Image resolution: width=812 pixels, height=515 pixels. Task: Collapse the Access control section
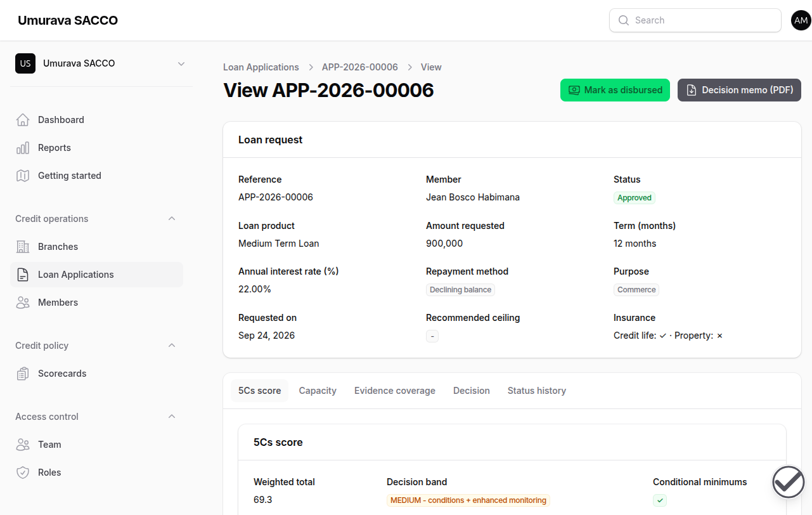click(x=171, y=417)
